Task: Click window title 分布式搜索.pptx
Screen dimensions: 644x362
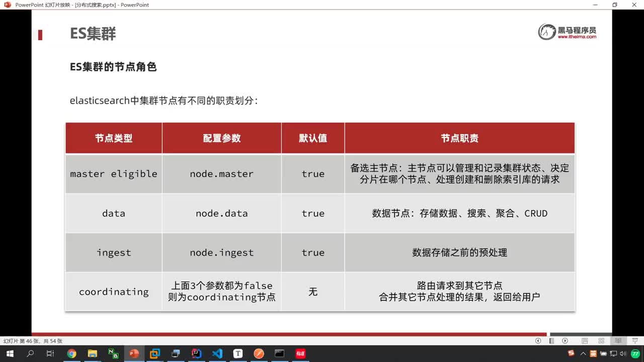Action: [95, 5]
